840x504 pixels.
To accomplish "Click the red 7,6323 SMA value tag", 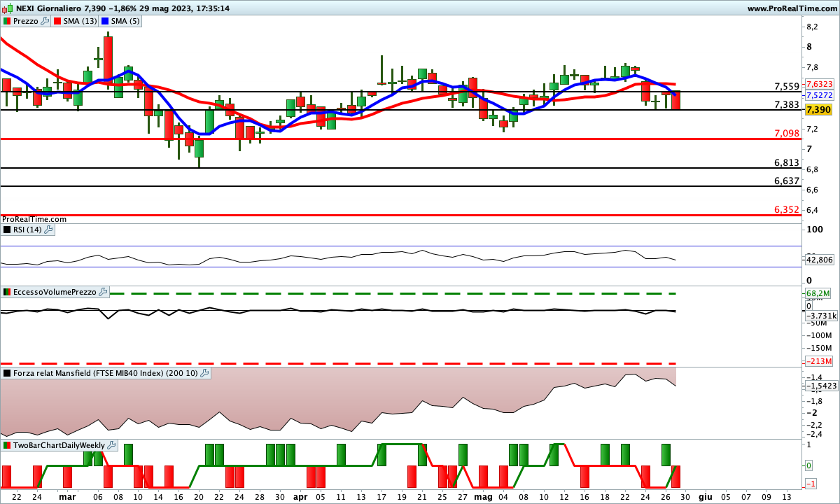I will pos(819,83).
